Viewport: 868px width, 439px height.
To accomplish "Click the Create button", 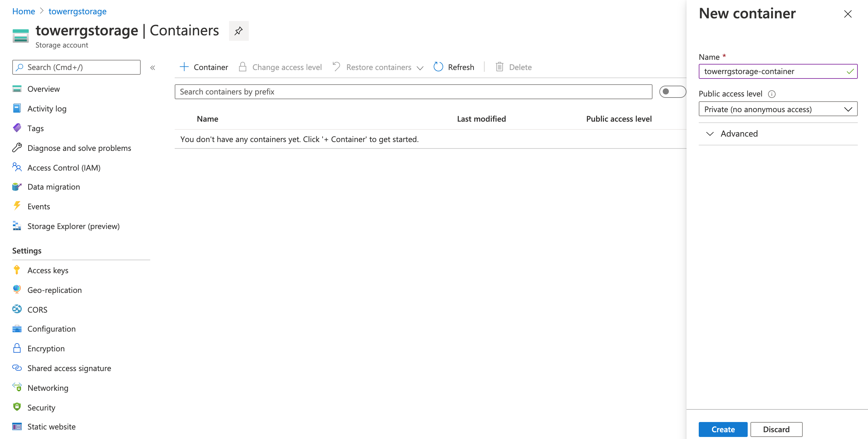I will [723, 429].
